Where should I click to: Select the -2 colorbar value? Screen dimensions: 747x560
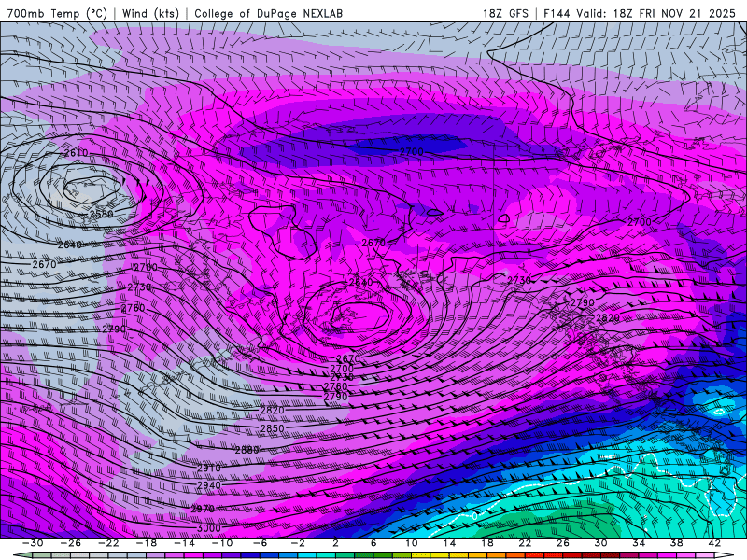[298, 543]
